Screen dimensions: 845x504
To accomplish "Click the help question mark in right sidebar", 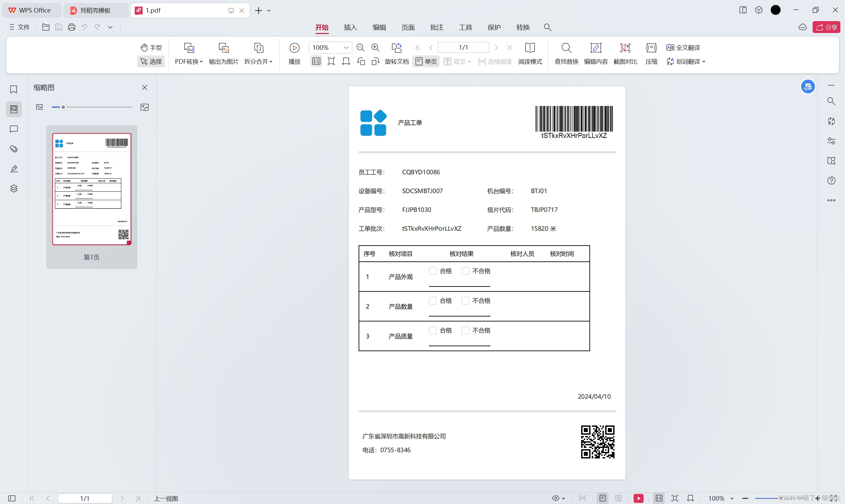I will click(831, 181).
